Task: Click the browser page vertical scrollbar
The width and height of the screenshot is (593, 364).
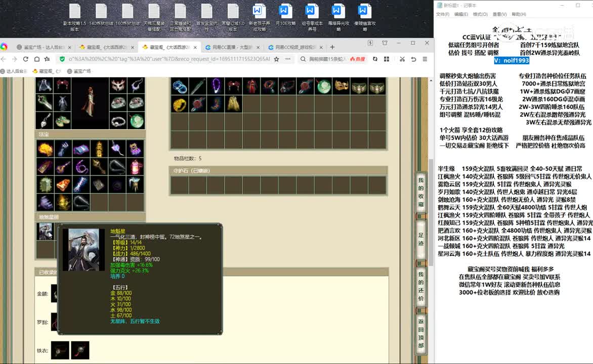Action: 431,212
